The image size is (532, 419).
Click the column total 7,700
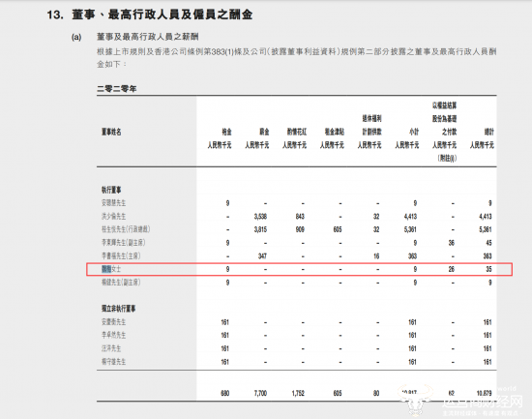(260, 393)
